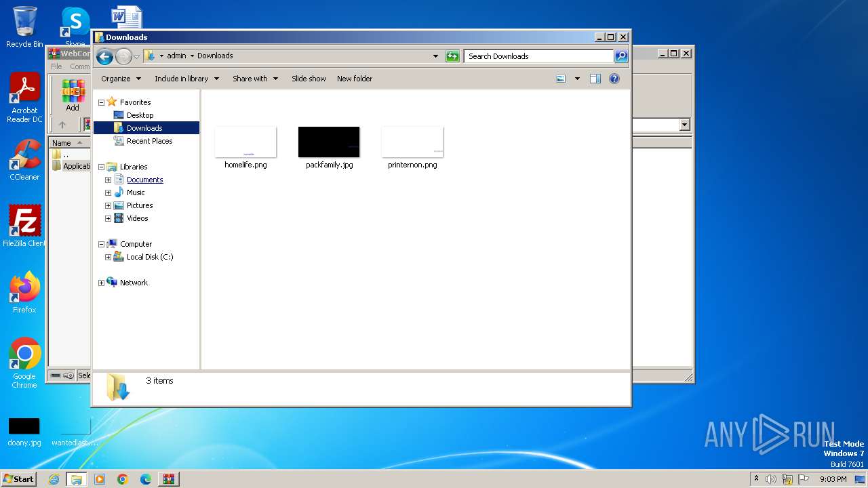Click the 9:03 PM clock
The height and width of the screenshot is (488, 868).
(833, 479)
